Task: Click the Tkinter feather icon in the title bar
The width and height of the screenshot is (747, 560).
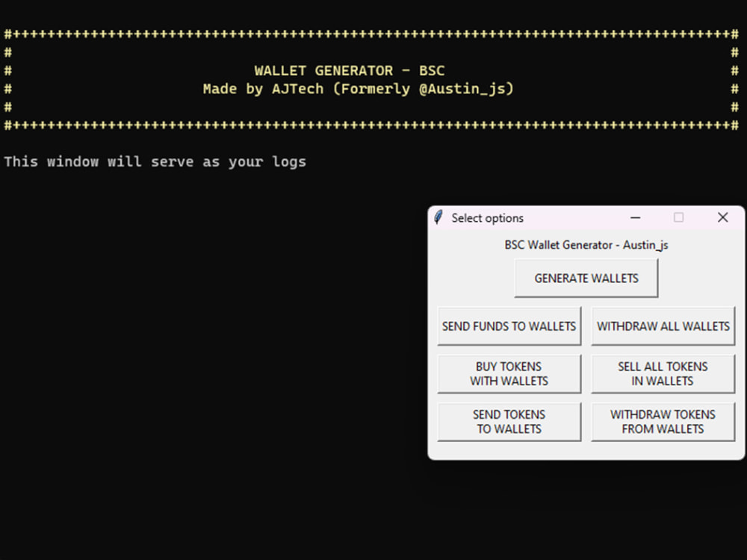Action: tap(437, 217)
